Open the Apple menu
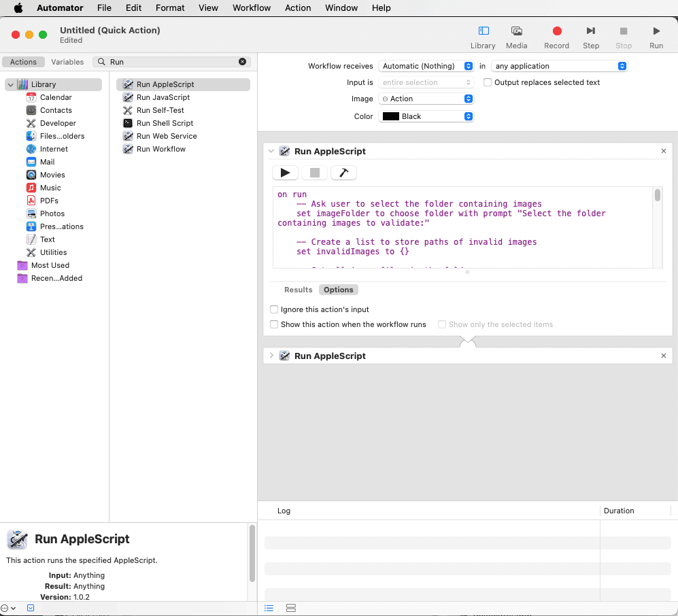 point(18,7)
